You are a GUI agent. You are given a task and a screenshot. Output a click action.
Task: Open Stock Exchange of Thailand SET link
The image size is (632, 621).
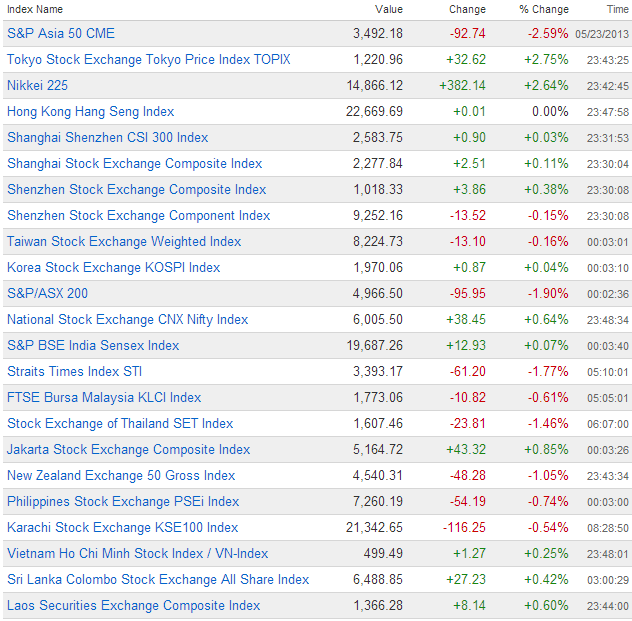tap(120, 424)
